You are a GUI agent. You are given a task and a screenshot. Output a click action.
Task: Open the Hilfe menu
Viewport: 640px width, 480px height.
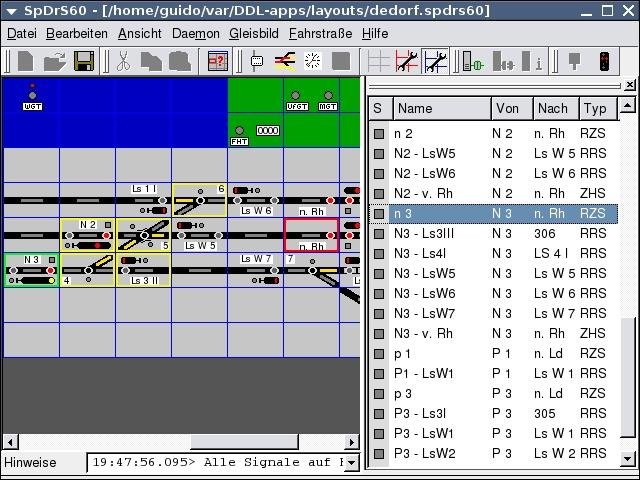(375, 33)
